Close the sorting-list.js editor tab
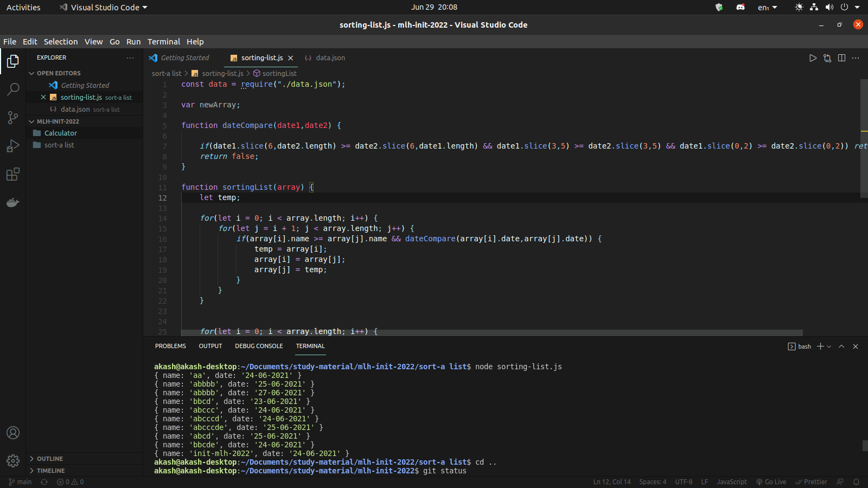868x488 pixels. [291, 58]
